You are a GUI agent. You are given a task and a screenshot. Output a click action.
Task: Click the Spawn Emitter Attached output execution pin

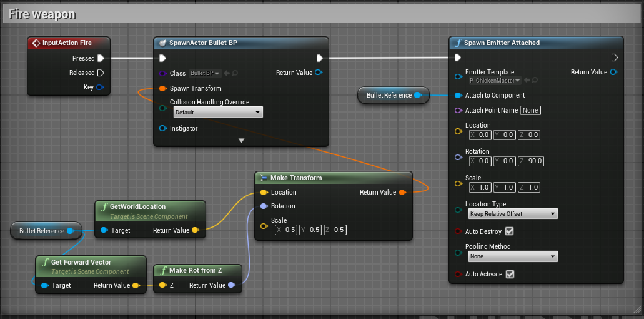pos(614,58)
